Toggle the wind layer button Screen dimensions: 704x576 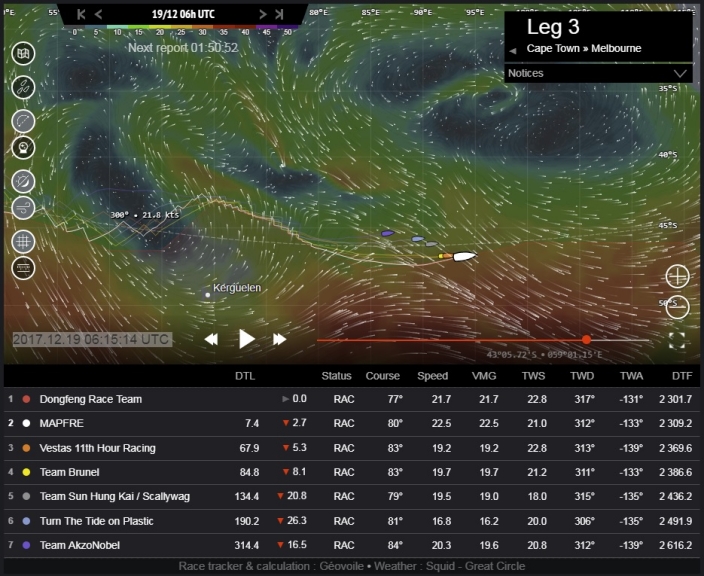coord(23,208)
